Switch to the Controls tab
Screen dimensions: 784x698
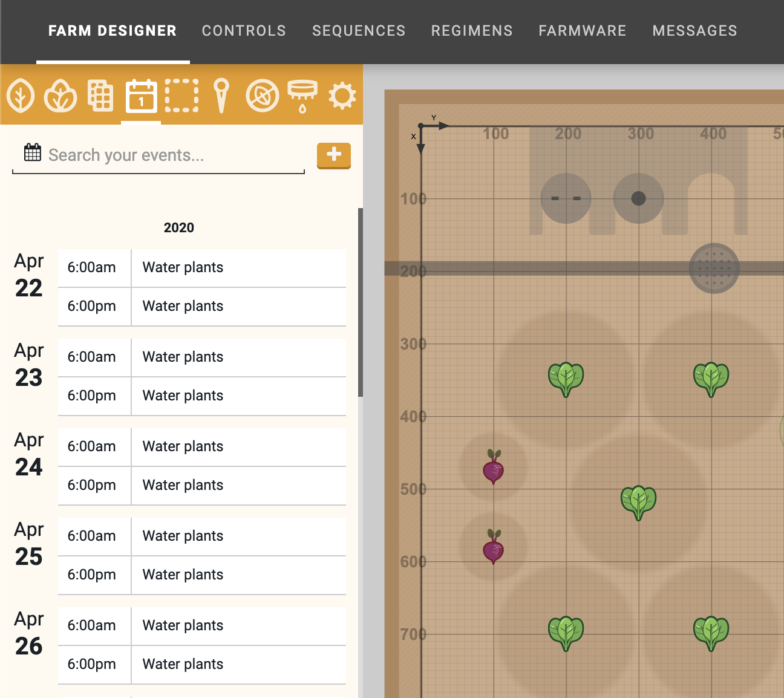(244, 31)
